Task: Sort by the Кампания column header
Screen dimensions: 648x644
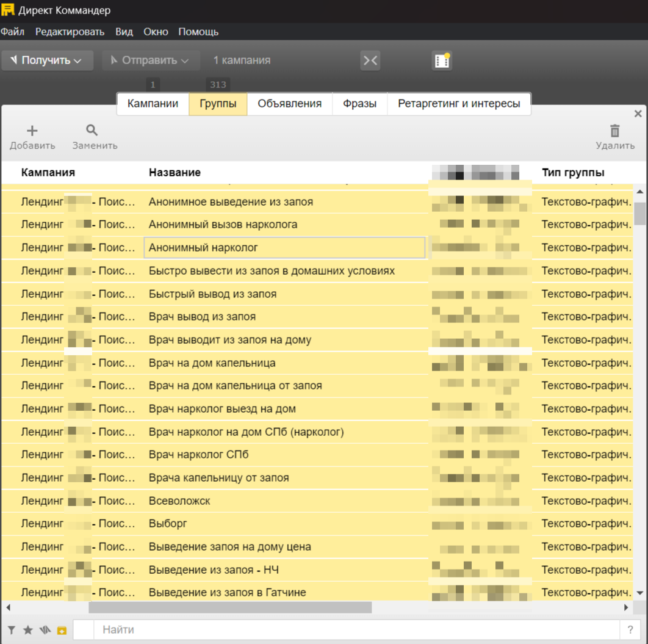Action: [x=48, y=172]
